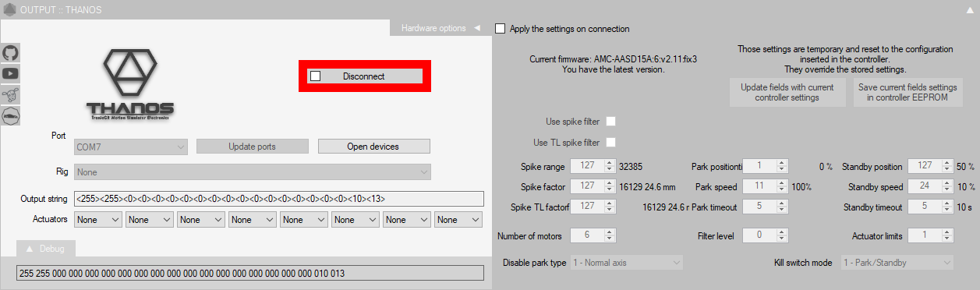Viewport: 980px width, 290px height.
Task: Expand the Kill switch mode dropdown
Action: (x=896, y=263)
